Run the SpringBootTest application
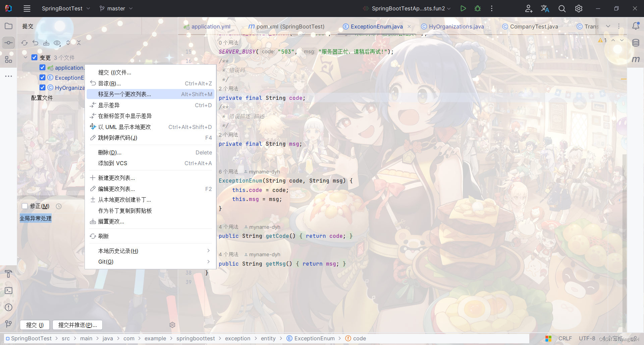The image size is (644, 345). pos(463,8)
